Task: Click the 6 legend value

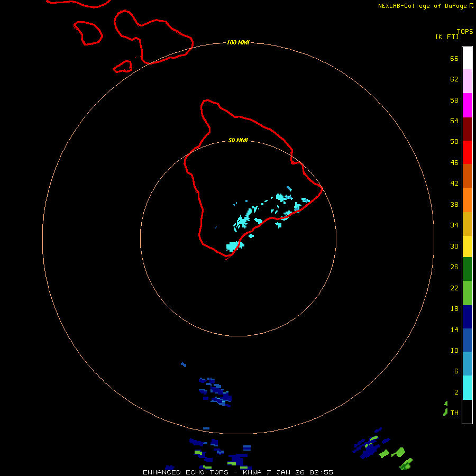Action: pos(456,371)
